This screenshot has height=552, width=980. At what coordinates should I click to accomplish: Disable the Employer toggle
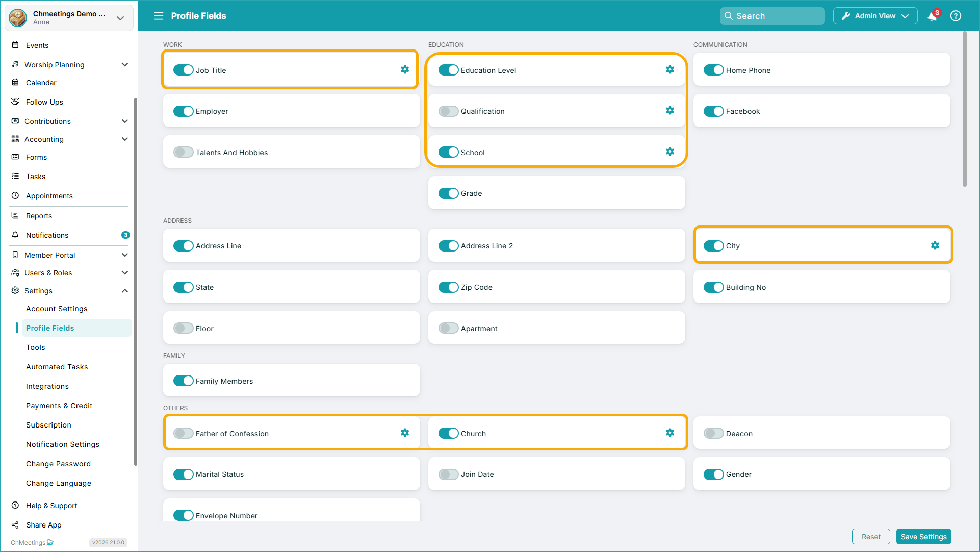click(184, 111)
